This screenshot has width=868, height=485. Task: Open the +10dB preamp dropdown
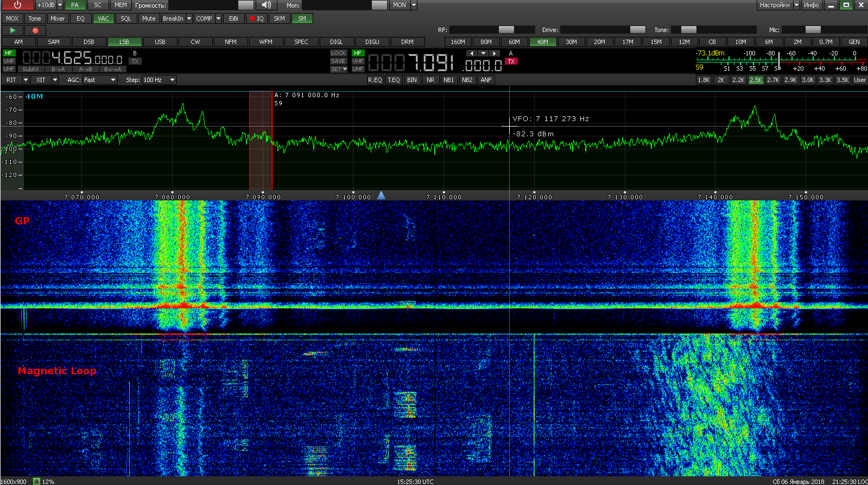(60, 5)
